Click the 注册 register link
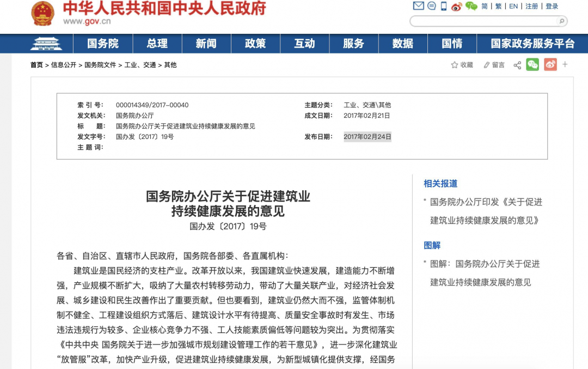This screenshot has width=588, height=369. (531, 7)
